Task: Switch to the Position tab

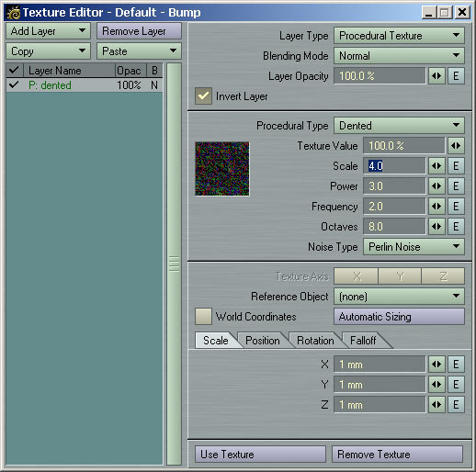Action: pyautogui.click(x=263, y=341)
